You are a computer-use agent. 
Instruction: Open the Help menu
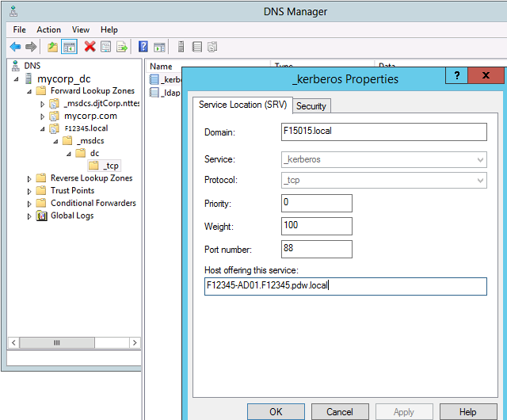[109, 29]
